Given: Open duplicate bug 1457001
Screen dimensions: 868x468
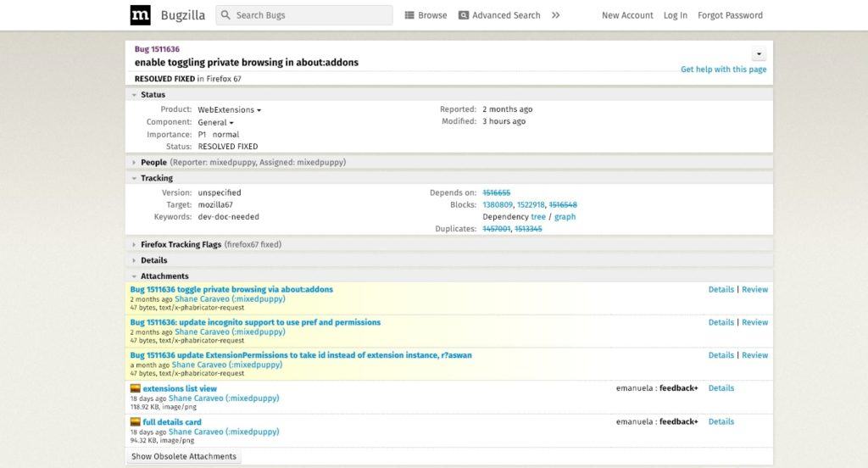Looking at the screenshot, I should [x=496, y=229].
